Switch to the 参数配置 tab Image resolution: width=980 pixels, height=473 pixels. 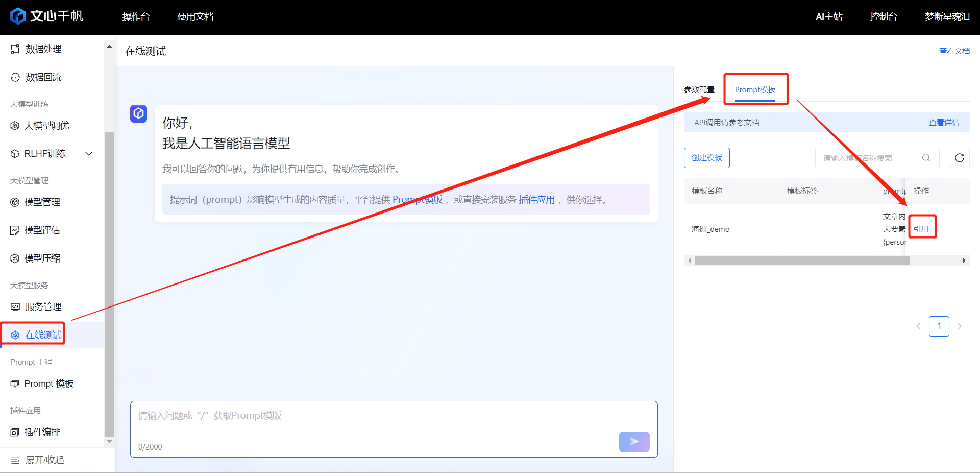699,90
